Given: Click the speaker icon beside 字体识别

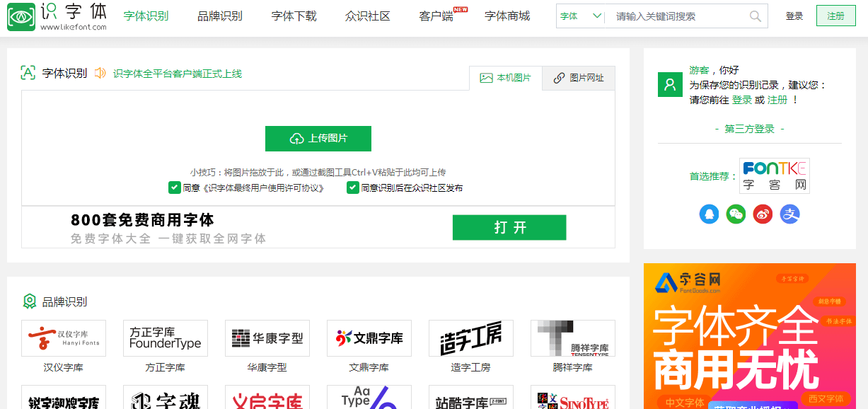Looking at the screenshot, I should pyautogui.click(x=99, y=73).
